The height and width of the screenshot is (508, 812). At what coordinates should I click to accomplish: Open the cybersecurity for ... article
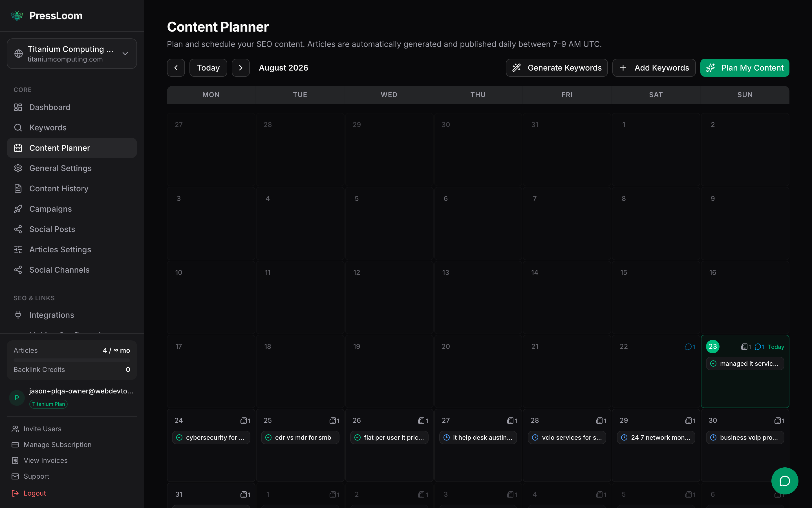[211, 437]
